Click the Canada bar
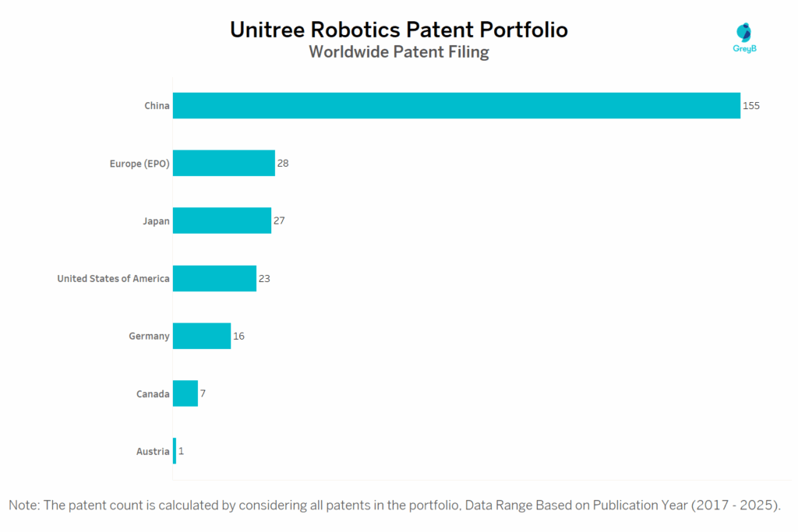Image resolution: width=798 pixels, height=532 pixels. click(x=185, y=393)
